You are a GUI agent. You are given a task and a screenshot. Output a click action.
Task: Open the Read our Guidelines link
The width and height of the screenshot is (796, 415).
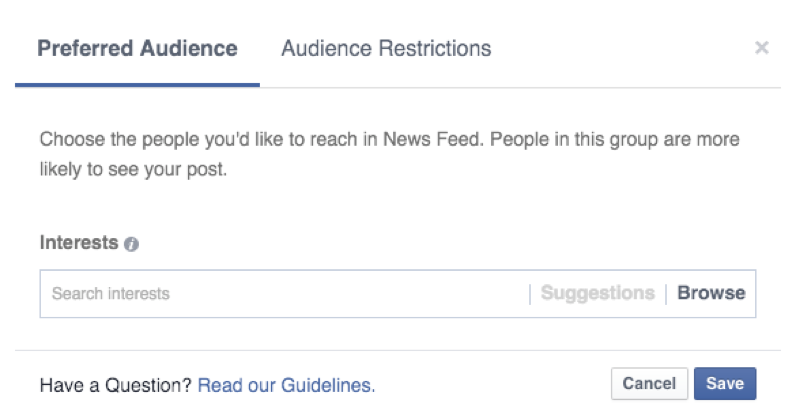286,384
